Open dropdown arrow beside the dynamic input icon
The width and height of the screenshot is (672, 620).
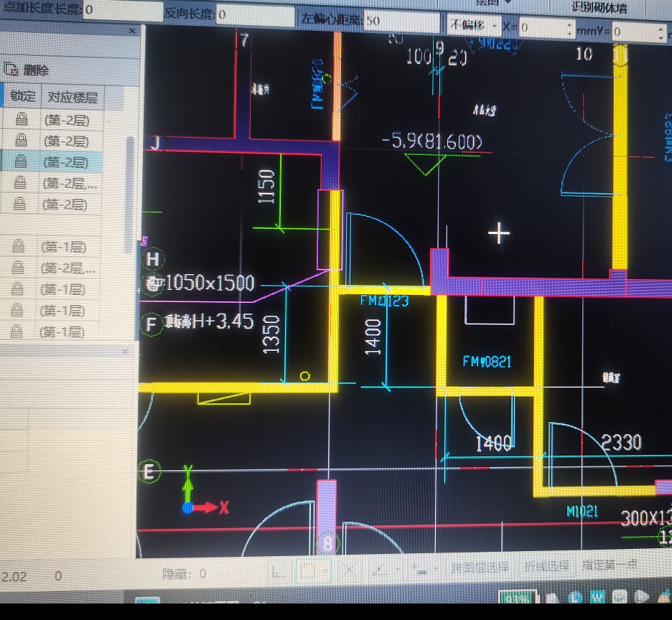tap(436, 568)
